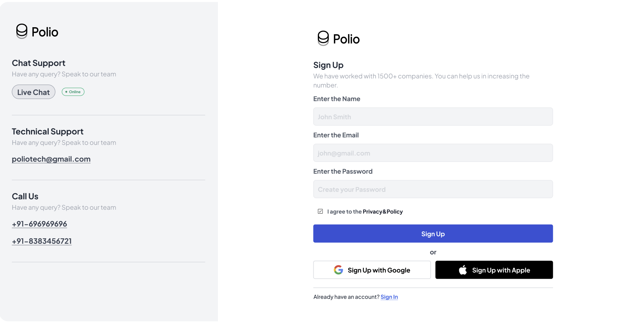
Task: Click the Polio logo icon in sidebar
Action: pos(22,31)
